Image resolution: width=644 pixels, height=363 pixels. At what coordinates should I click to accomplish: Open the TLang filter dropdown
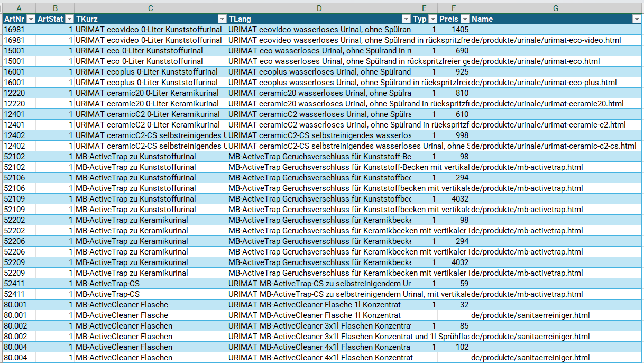pyautogui.click(x=406, y=19)
